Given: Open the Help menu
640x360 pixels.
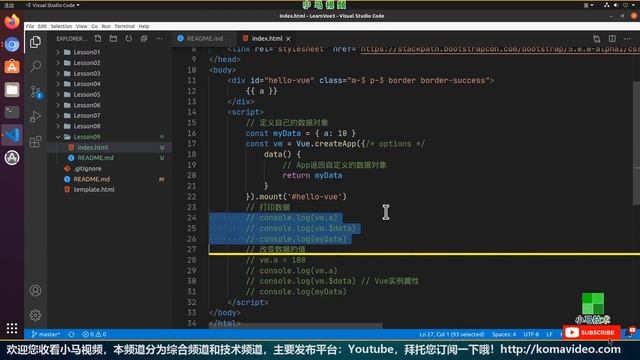Looking at the screenshot, I should coord(144,26).
